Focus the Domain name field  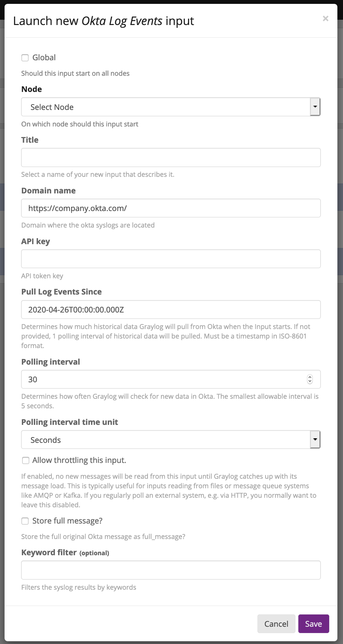tap(171, 208)
